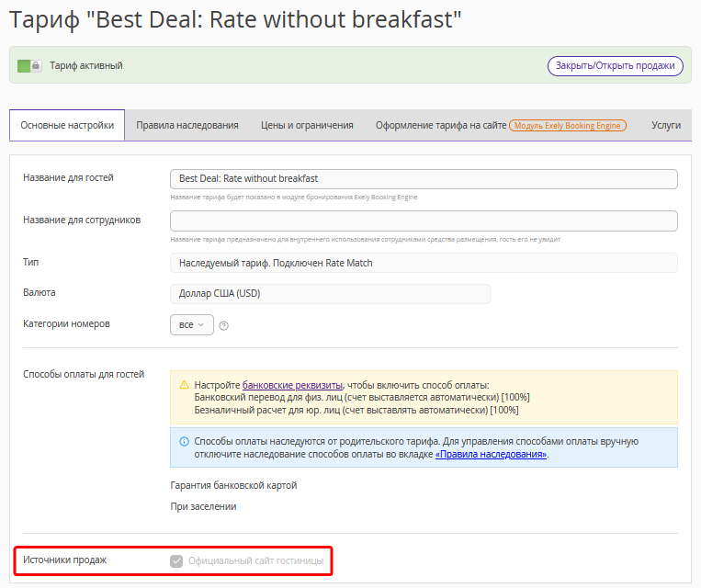Screen dimensions: 701x588
Task: Click the "Модуль Exely Booking Engine" badge
Action: (x=568, y=126)
